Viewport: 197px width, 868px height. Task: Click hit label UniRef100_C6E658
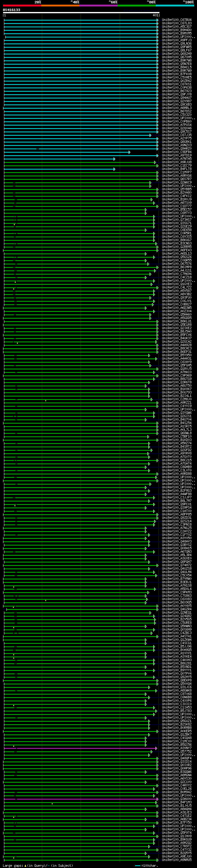coord(176,230)
